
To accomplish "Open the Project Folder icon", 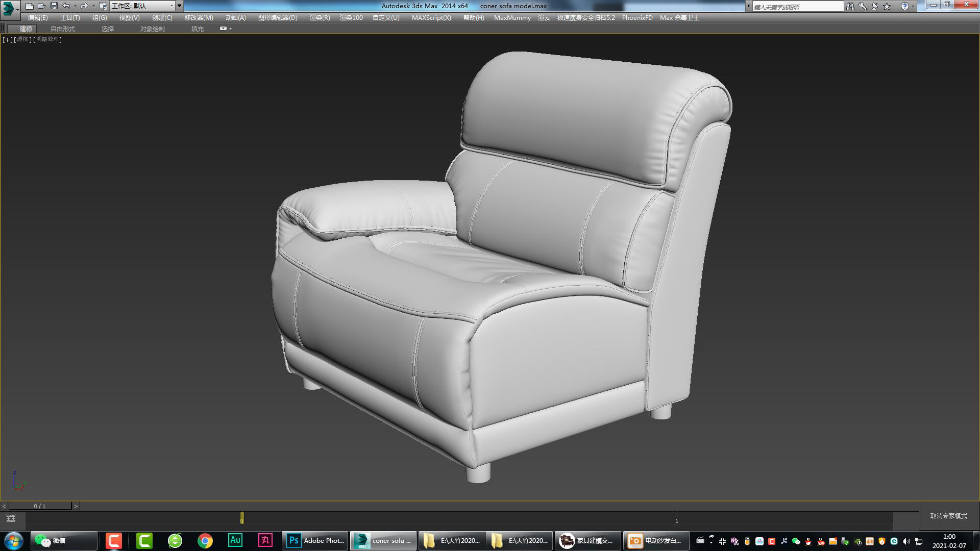I will pos(102,6).
